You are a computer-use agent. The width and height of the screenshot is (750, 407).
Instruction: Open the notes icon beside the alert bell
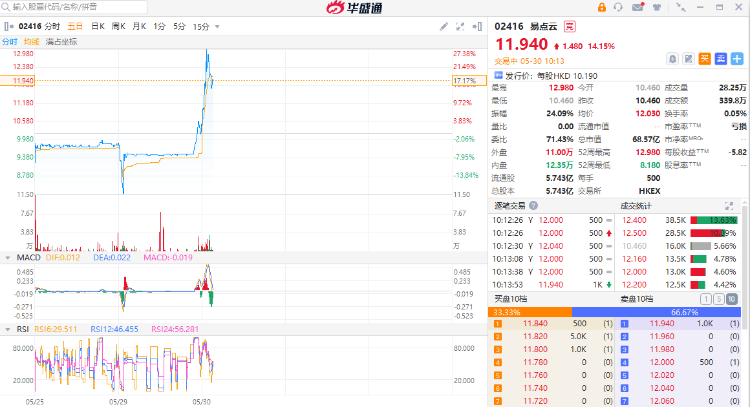pos(688,59)
